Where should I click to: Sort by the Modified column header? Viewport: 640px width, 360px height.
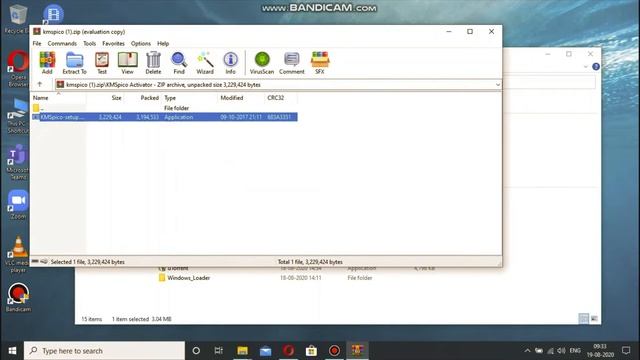241,98
